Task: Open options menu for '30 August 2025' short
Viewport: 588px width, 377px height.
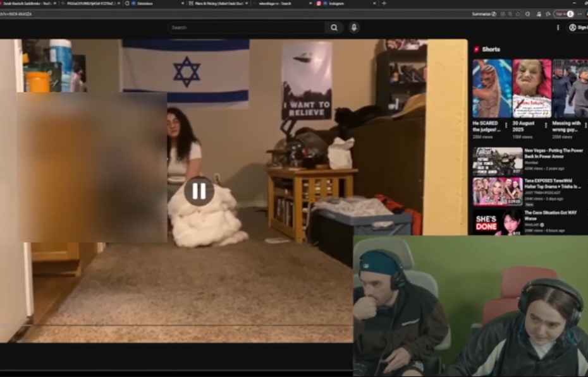Action: coord(546,126)
